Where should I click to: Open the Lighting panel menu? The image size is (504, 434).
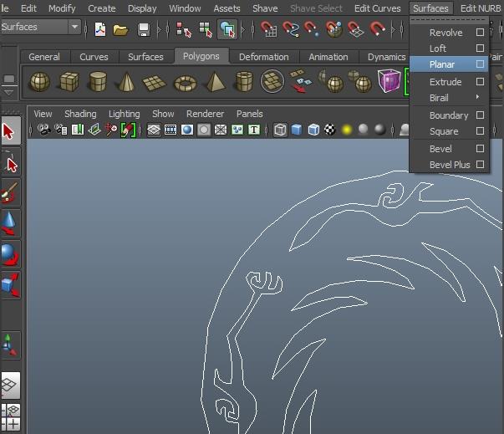point(124,114)
